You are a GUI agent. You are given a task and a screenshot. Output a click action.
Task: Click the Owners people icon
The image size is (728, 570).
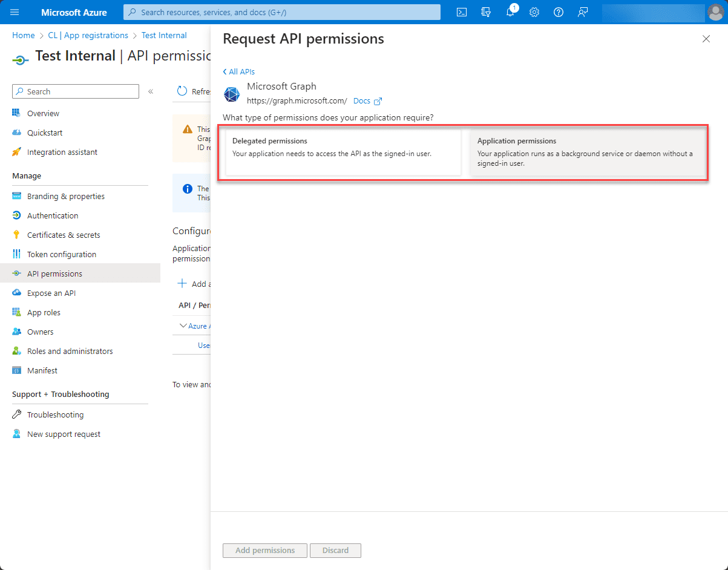[16, 332]
